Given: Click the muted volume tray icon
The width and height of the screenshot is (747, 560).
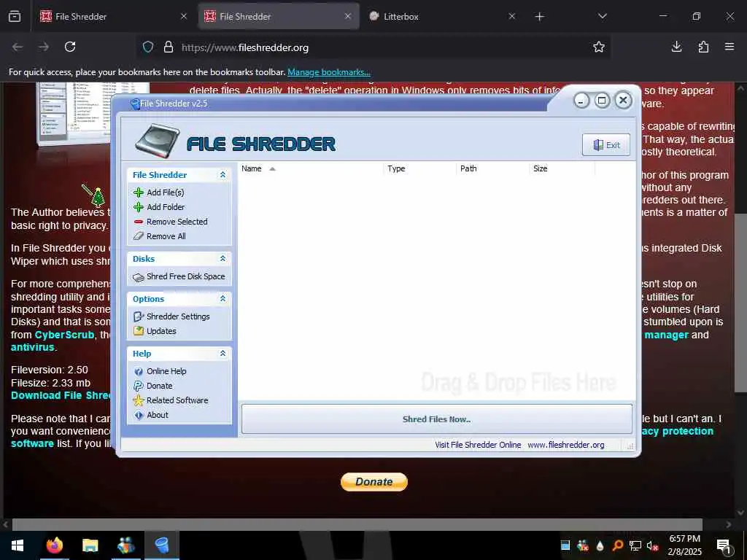Looking at the screenshot, I should pos(652,545).
